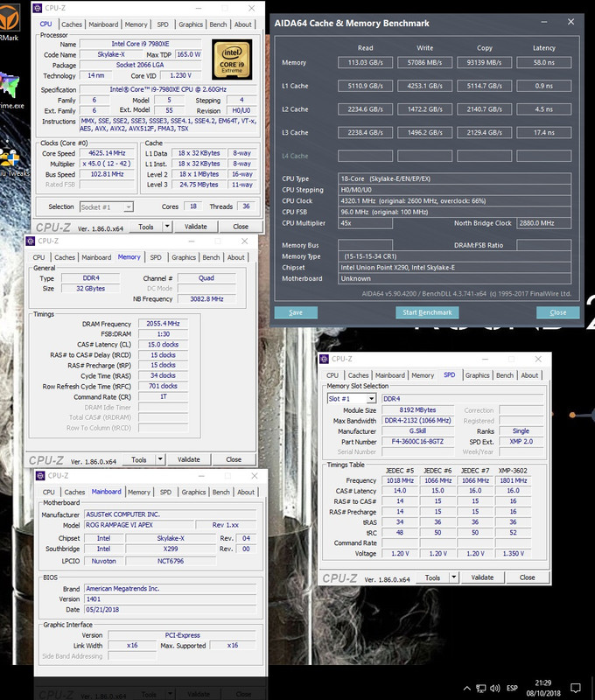
Task: Click Close button in AIDA64 benchmark
Action: coord(558,312)
